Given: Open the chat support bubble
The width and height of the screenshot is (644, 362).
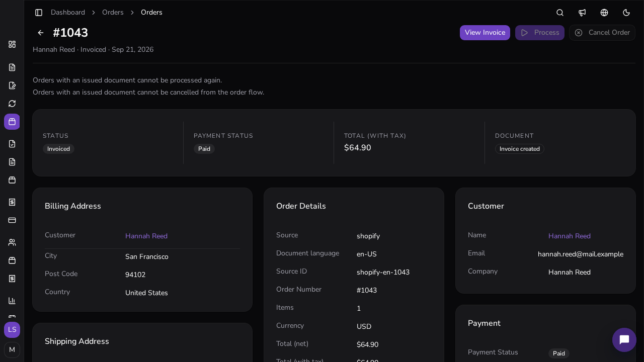Looking at the screenshot, I should pos(624,340).
